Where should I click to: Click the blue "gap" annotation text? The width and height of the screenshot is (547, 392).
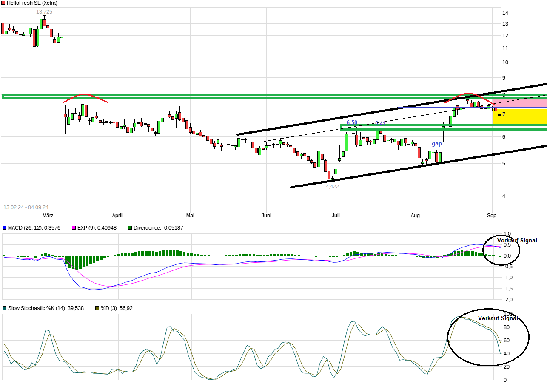(437, 144)
